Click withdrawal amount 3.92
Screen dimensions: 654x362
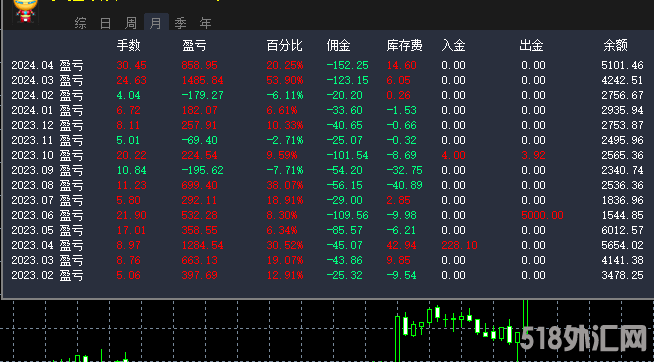click(x=533, y=156)
